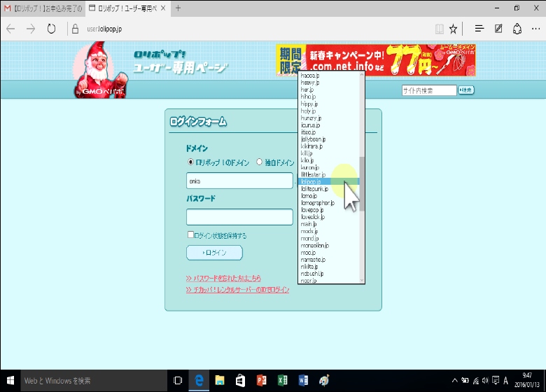546x392 pixels.
Task: Choose lomographer.jp in the domain list
Action: 329,202
